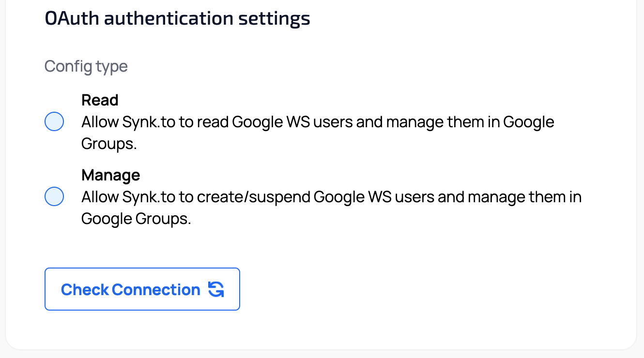Click 'Synk.to' in the Manage description
The image size is (644, 358).
click(x=149, y=197)
